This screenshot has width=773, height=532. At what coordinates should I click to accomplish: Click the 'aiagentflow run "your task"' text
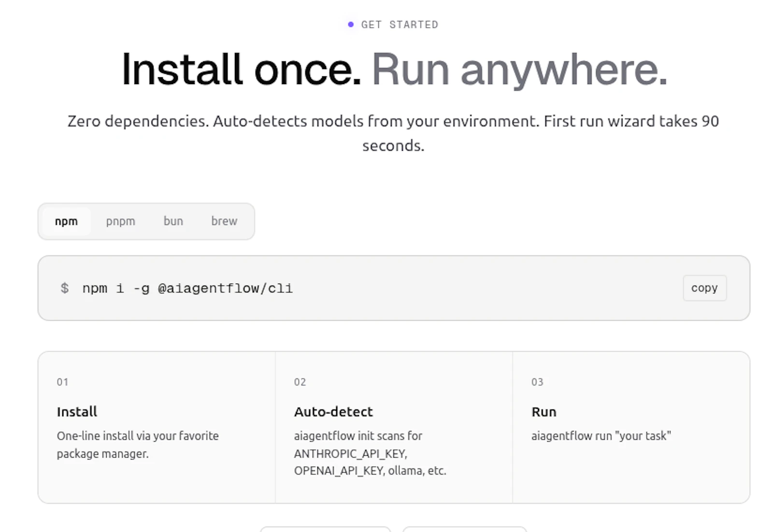click(601, 436)
